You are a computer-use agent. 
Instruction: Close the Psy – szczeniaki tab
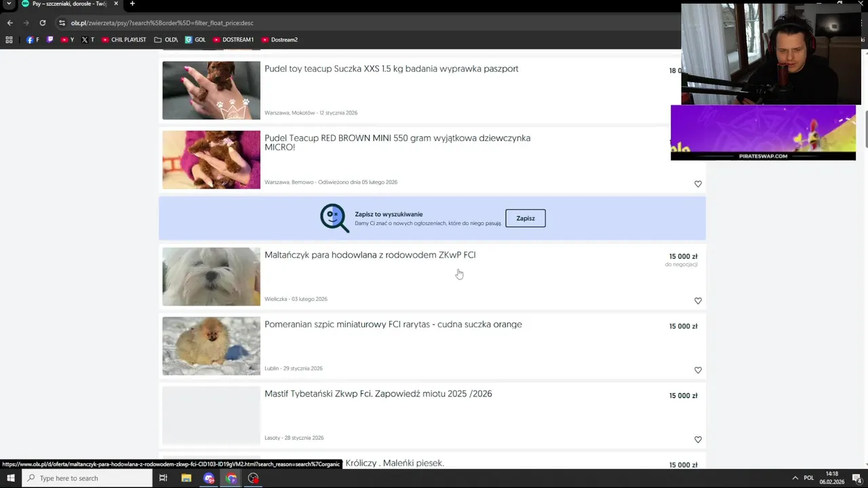(116, 4)
